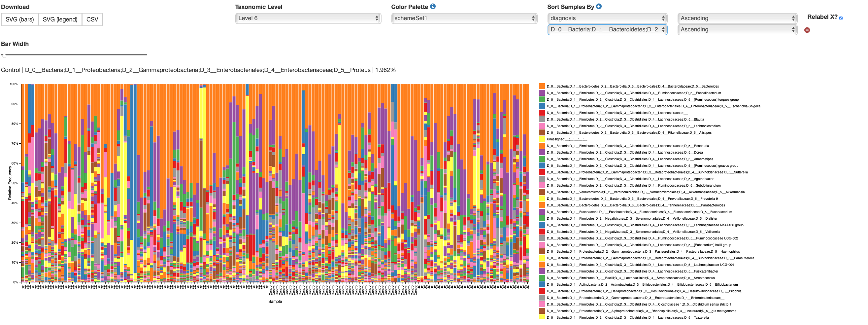Image resolution: width=868 pixels, height=325 pixels.
Task: Click the yellow Prevotella 9 legend swatch
Action: click(x=542, y=199)
